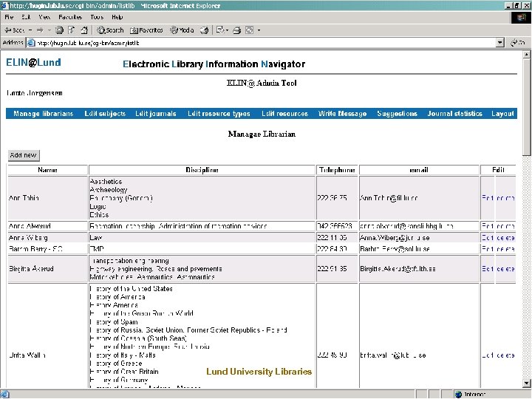Screen dimensions: 532x399
Task: Open Suggestions page
Action: [397, 114]
